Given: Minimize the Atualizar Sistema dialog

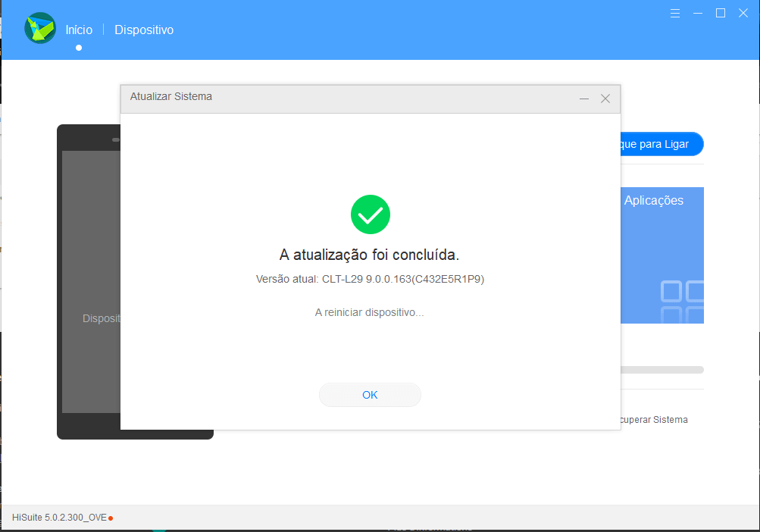Looking at the screenshot, I should click(x=584, y=99).
